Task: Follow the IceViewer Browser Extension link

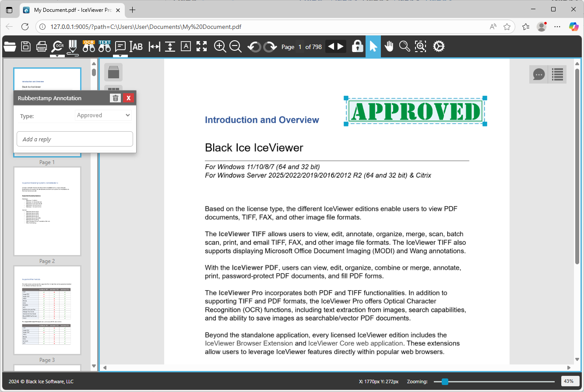Action: click(249, 343)
